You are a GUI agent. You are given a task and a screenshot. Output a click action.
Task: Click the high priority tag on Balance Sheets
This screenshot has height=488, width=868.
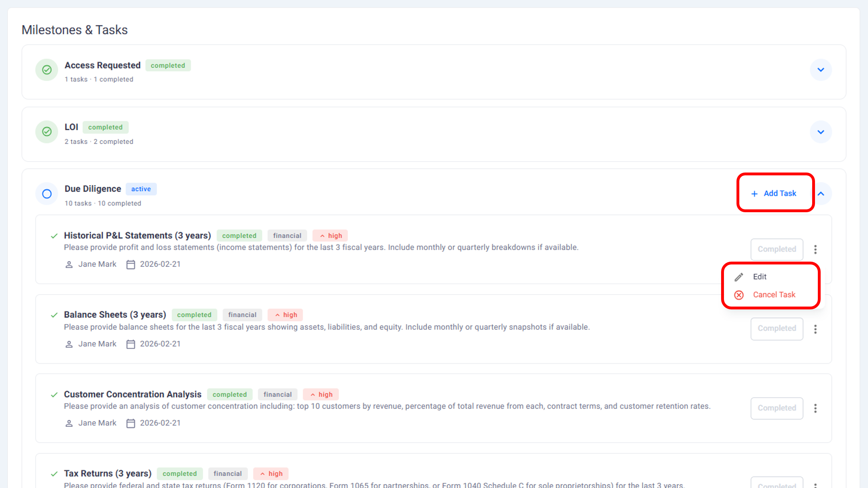pos(285,315)
